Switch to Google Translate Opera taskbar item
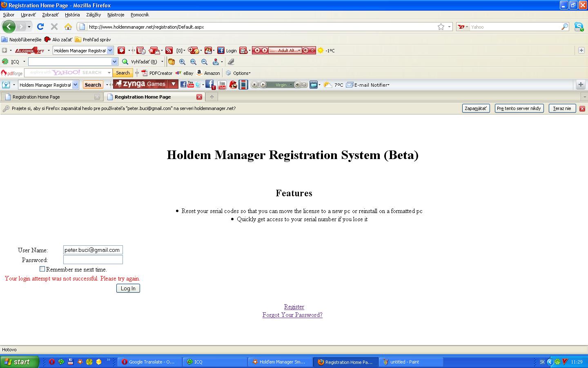 pyautogui.click(x=150, y=362)
